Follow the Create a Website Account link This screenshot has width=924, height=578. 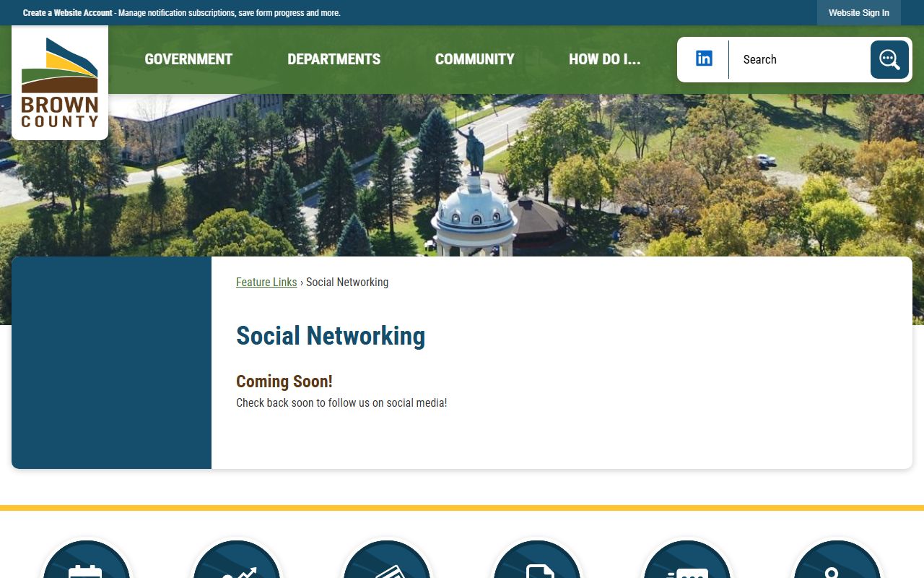(x=68, y=13)
